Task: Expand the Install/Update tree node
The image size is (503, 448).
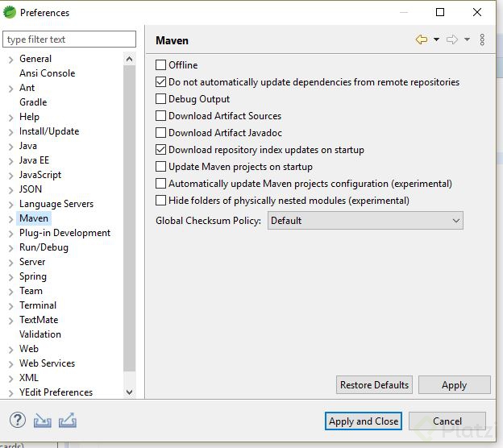Action: (10, 132)
